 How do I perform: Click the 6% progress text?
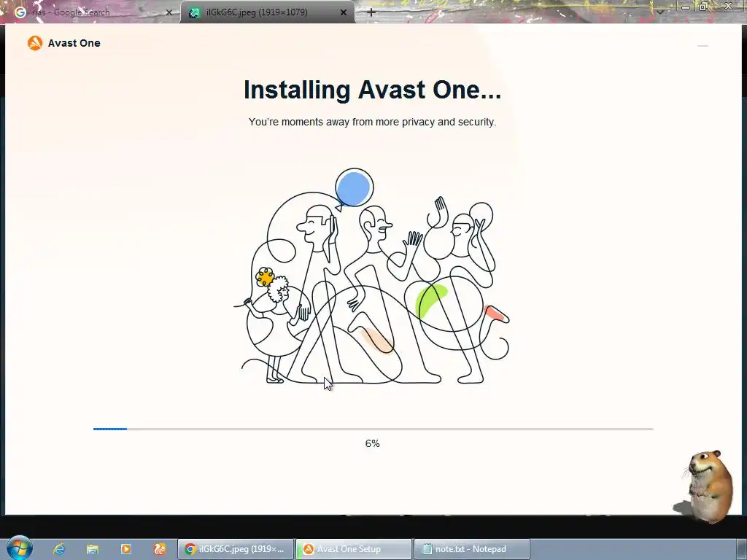click(x=373, y=443)
